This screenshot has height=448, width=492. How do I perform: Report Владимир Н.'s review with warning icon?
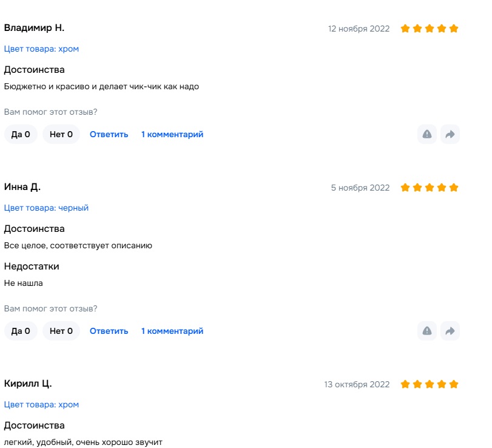(x=427, y=134)
